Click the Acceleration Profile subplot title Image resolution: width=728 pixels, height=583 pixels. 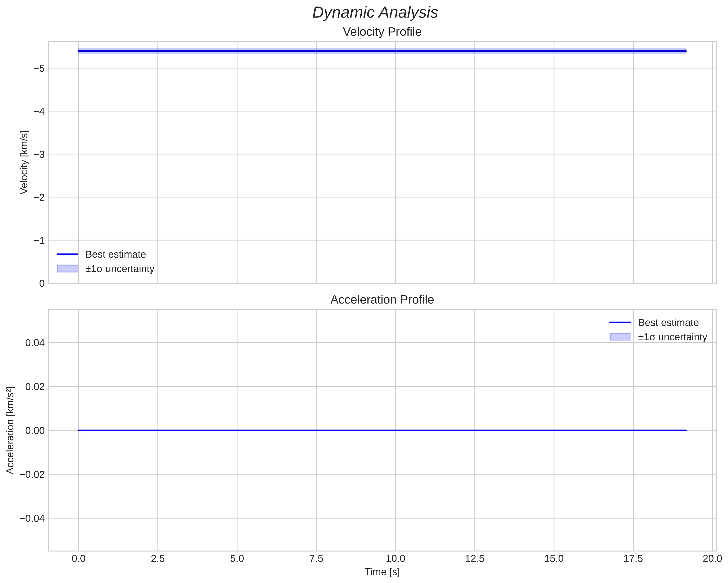(x=382, y=300)
